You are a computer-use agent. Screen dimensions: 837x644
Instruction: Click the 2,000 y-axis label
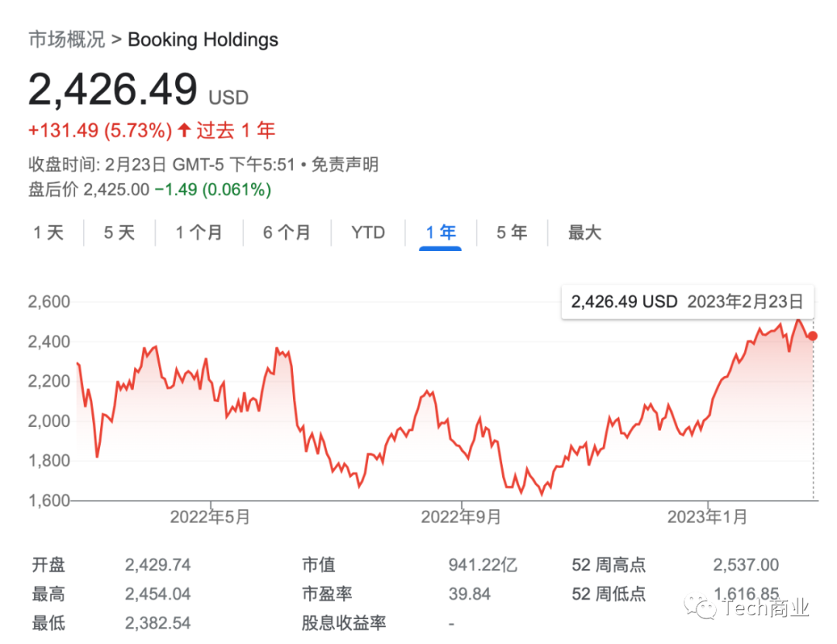pyautogui.click(x=49, y=421)
